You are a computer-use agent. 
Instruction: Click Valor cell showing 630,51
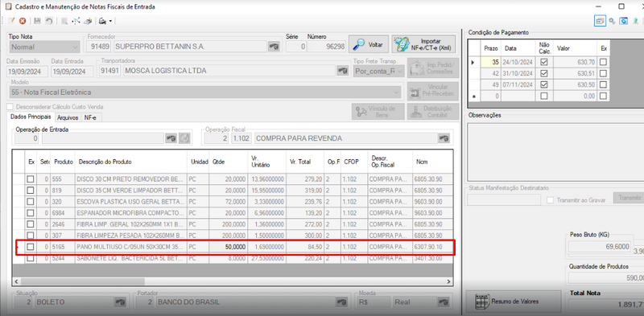[576, 73]
